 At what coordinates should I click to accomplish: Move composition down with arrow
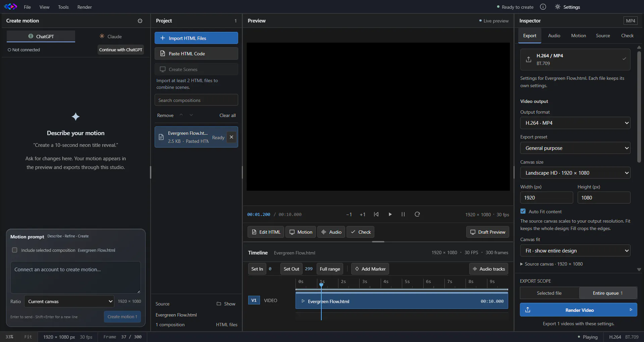(191, 115)
